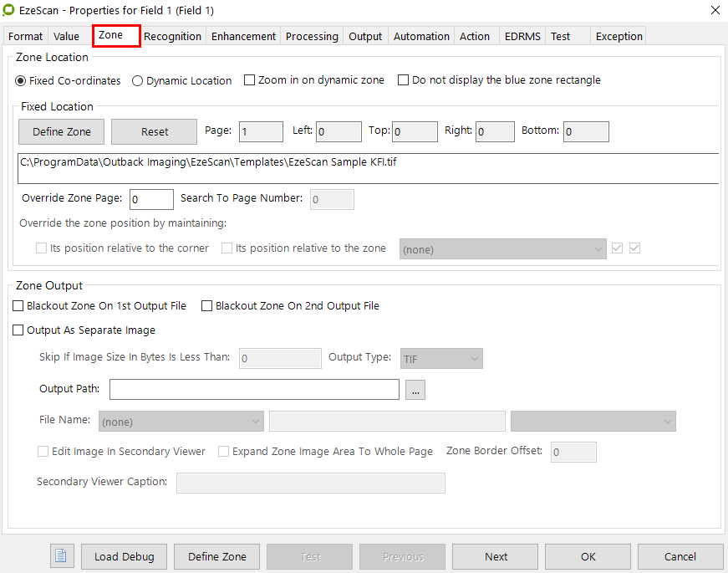Image resolution: width=728 pixels, height=573 pixels.
Task: Select the Dynamic Location radio button
Action: tap(138, 81)
